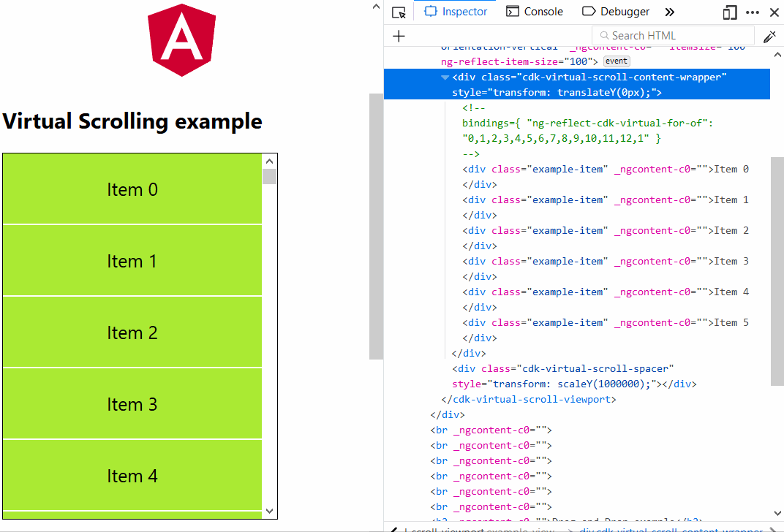Open the Responsive Design Mode
The height and width of the screenshot is (532, 784).
(729, 12)
